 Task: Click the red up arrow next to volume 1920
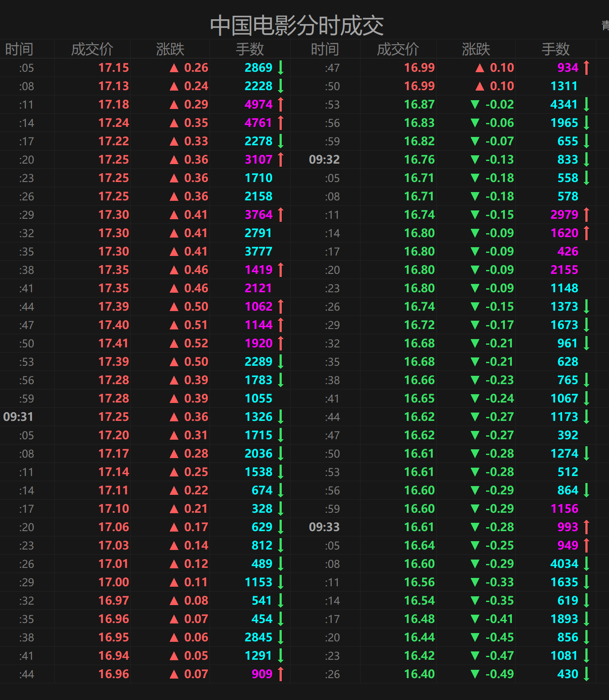pos(281,343)
